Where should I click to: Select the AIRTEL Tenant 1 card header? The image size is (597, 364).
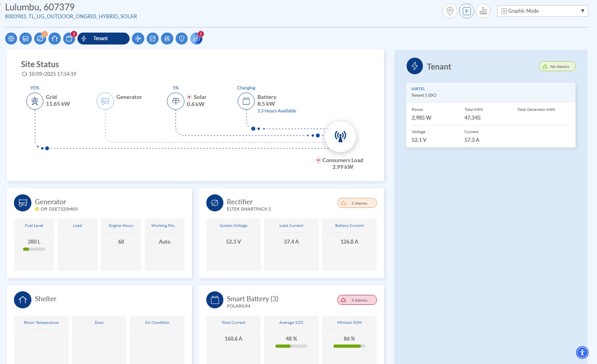point(490,92)
